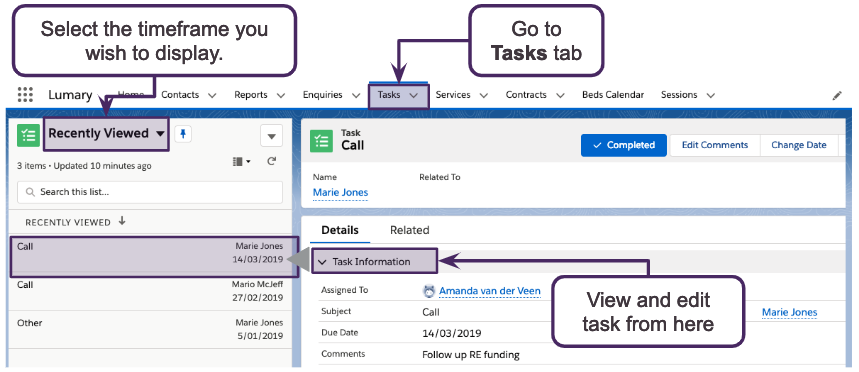Image resolution: width=859 pixels, height=372 pixels.
Task: Expand the Services tab chevron
Action: 484,95
